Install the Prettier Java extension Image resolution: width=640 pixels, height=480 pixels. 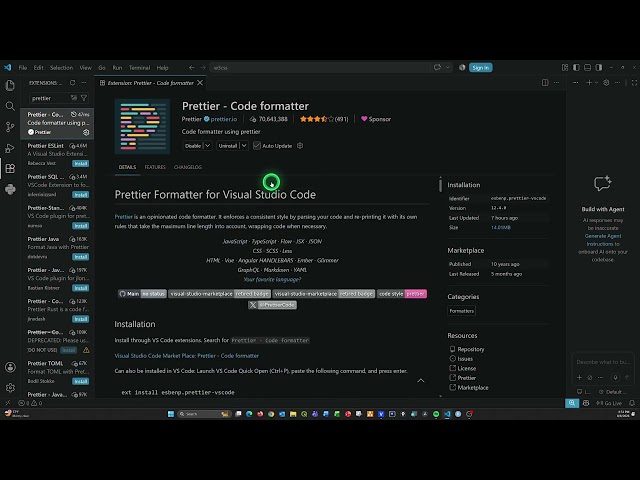point(80,257)
